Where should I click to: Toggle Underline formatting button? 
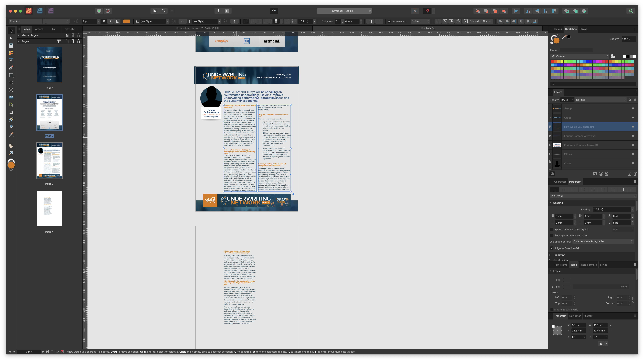point(117,21)
